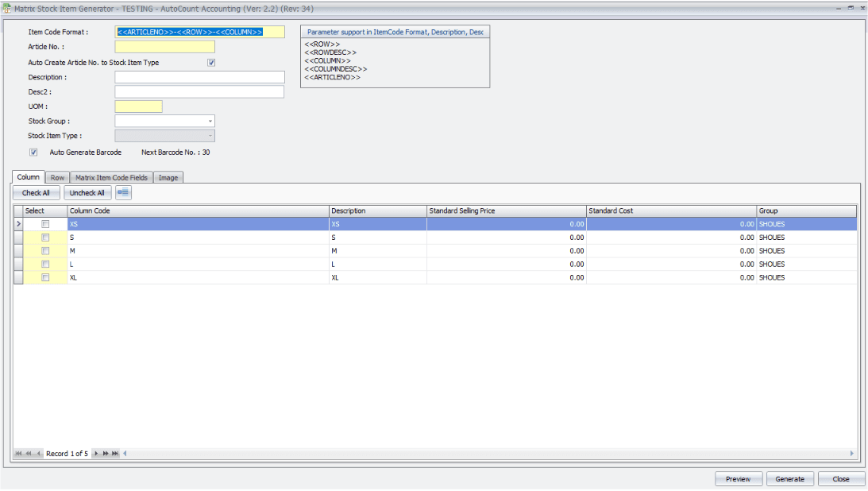
Task: Tick the Select box for XL row
Action: 45,277
